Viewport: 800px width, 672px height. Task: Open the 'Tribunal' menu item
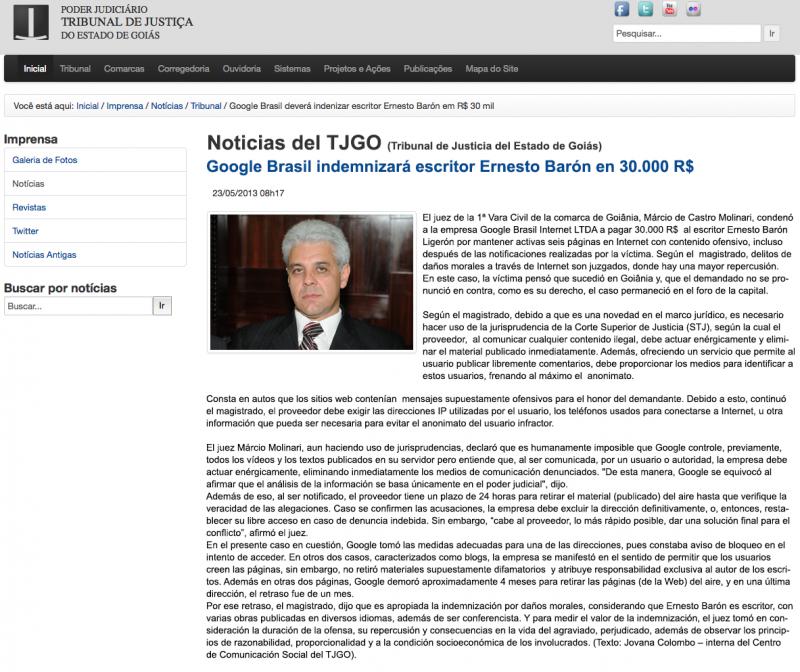[77, 68]
